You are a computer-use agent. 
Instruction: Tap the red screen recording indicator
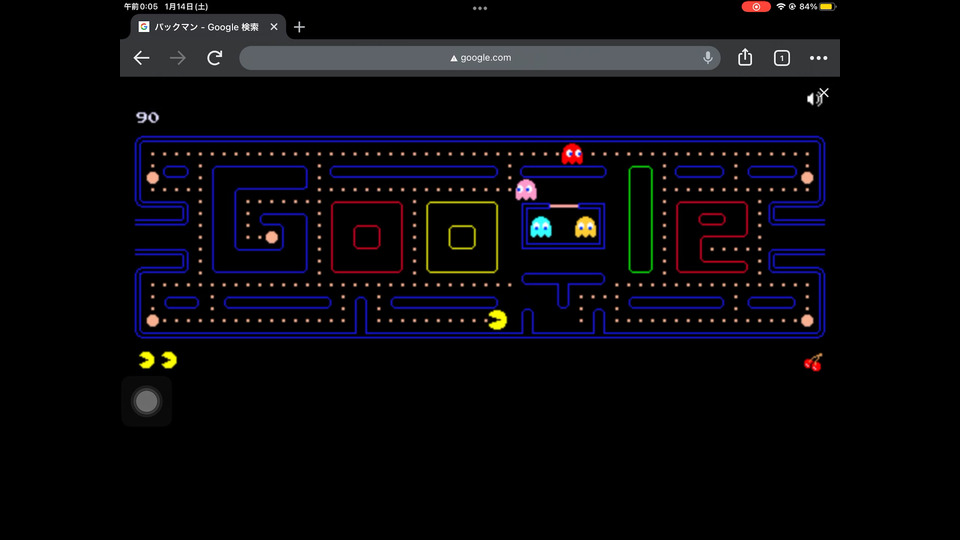[756, 7]
